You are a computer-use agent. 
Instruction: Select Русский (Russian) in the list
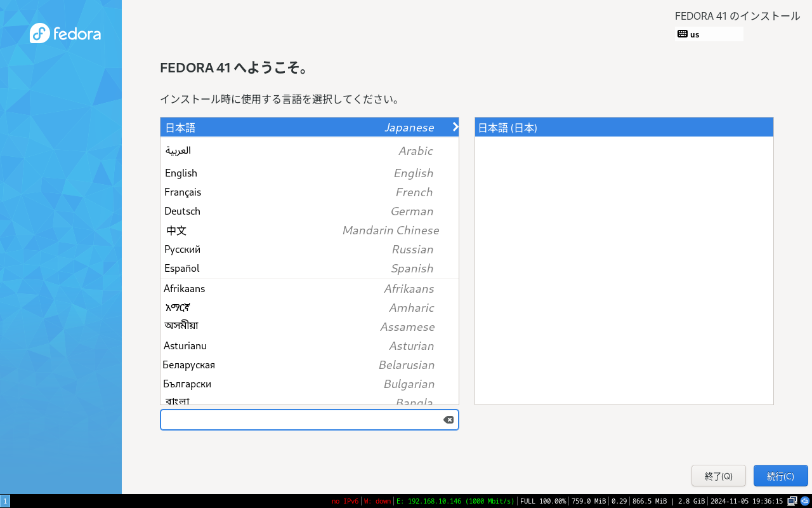pyautogui.click(x=310, y=249)
